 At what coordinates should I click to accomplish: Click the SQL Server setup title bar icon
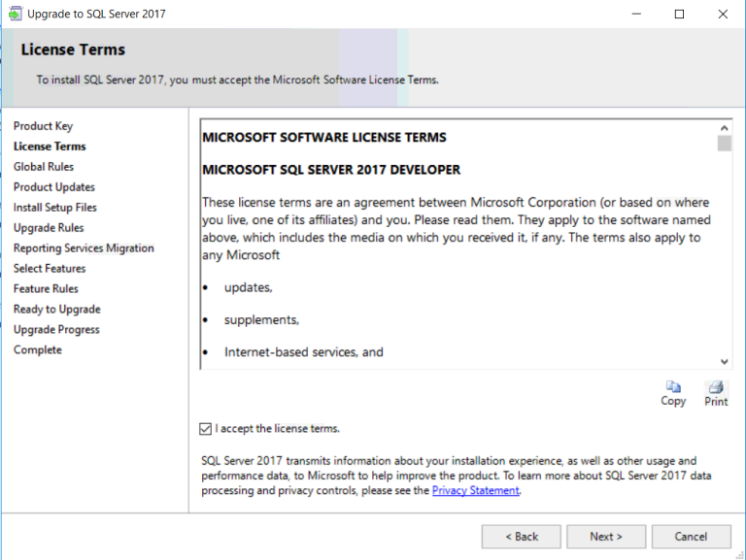click(x=15, y=14)
